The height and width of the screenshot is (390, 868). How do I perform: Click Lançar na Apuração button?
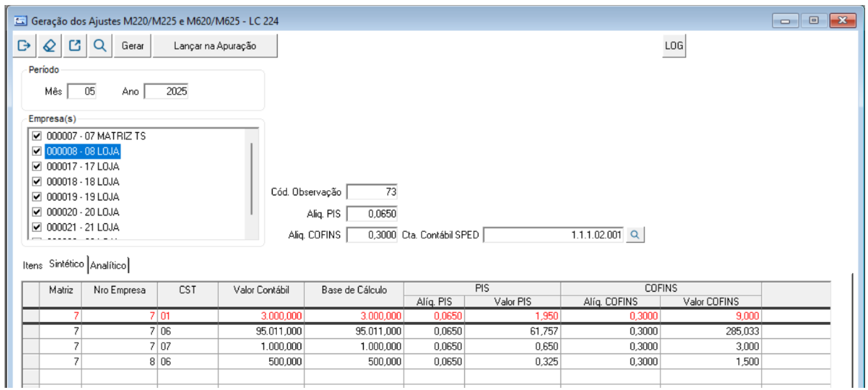(x=215, y=46)
